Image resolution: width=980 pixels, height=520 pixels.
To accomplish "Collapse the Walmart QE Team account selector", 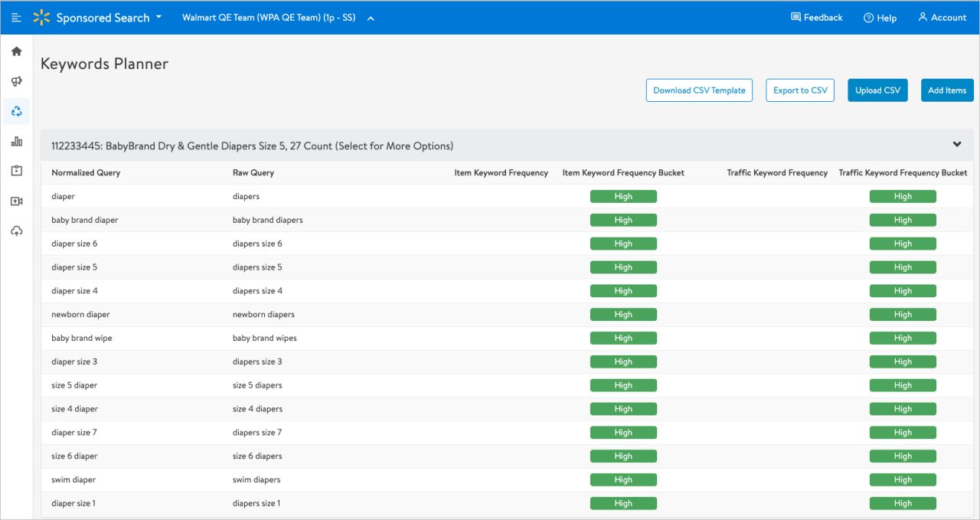I will (x=371, y=18).
